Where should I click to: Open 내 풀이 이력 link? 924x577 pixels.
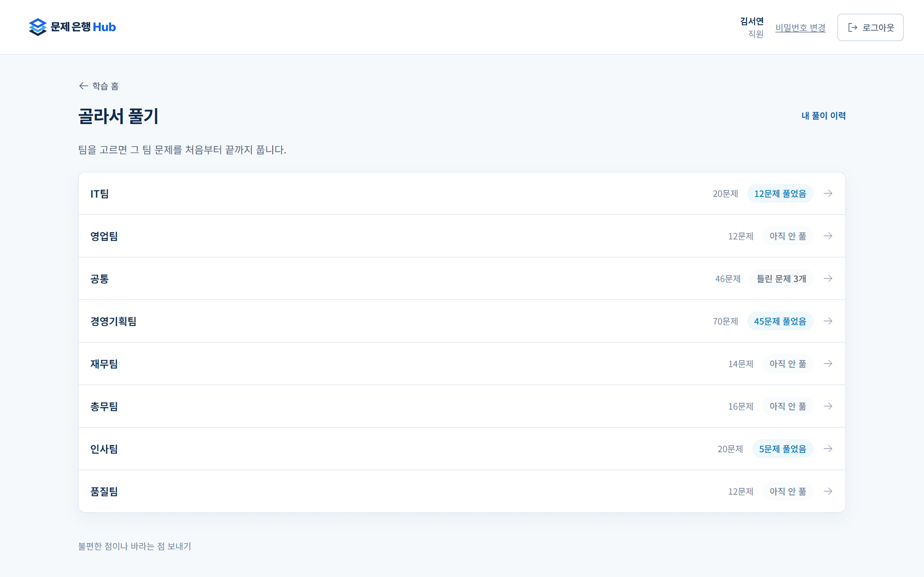tap(824, 116)
